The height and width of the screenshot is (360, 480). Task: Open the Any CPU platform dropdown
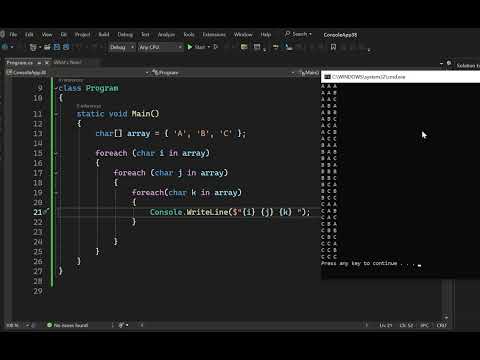click(160, 47)
